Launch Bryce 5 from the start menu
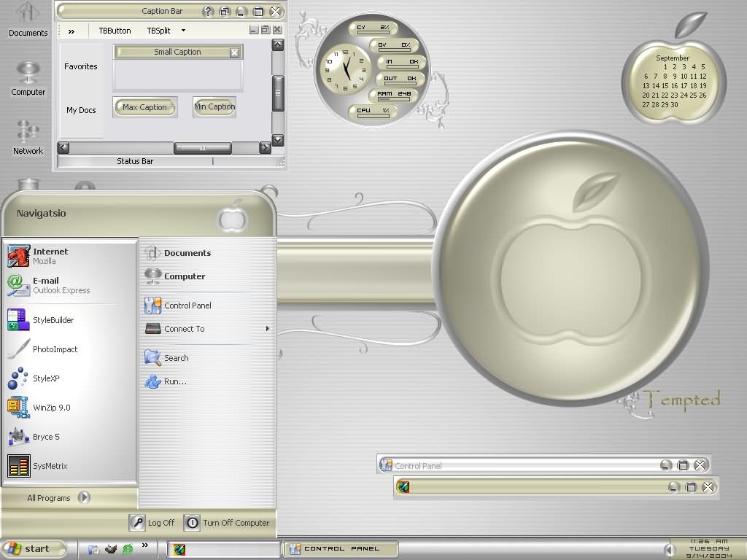Screen dimensions: 747x560 [71, 437]
